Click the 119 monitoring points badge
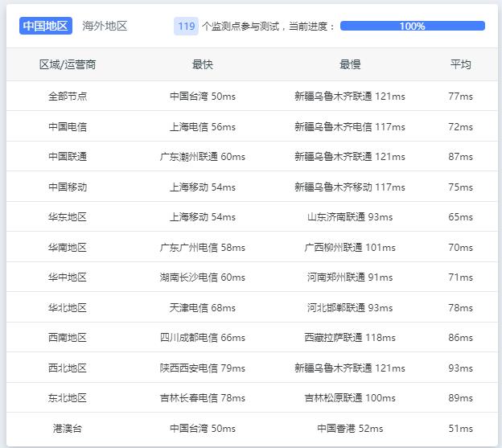The image size is (502, 448). coord(186,26)
